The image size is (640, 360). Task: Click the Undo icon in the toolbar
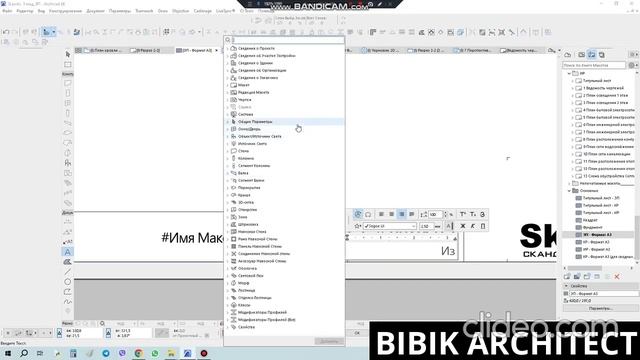[x=6, y=32]
